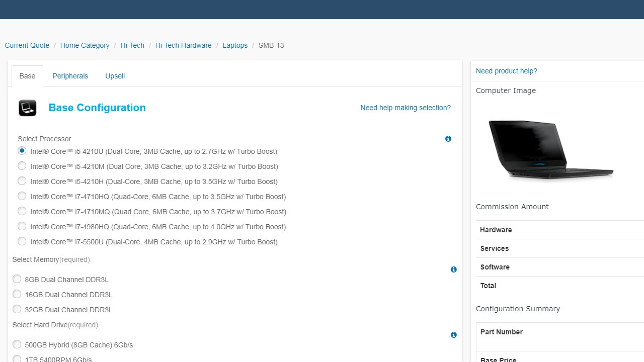
Task: Go to Current Quote breadcrumb
Action: 27,45
